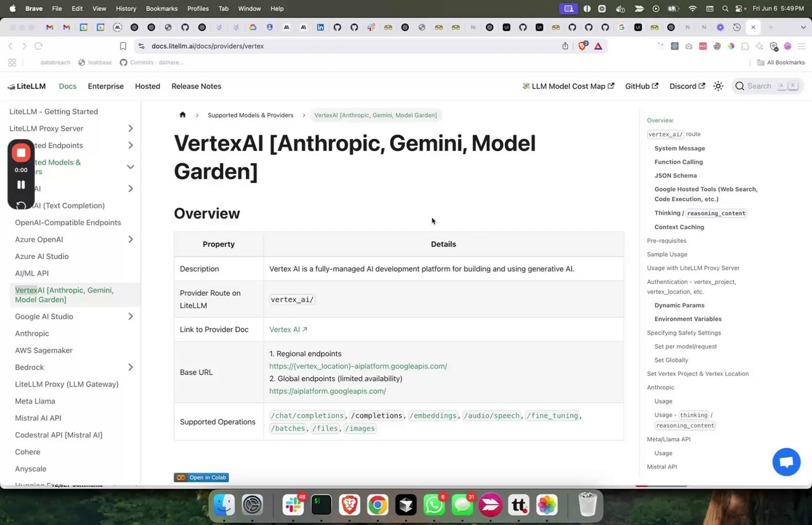Click the home icon in breadcrumbs
The width and height of the screenshot is (812, 525).
tap(183, 115)
